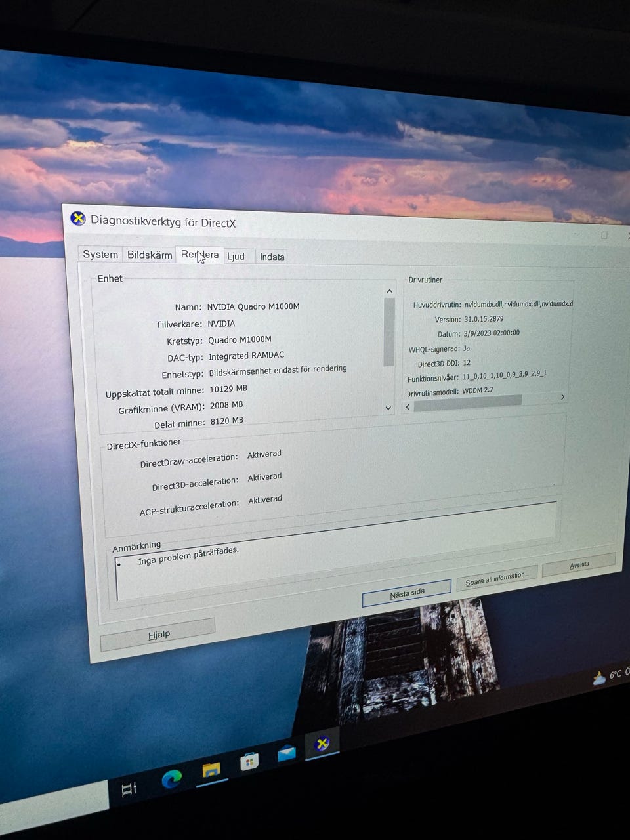Click the DirectX diagnostic taskbar icon
The image size is (630, 840).
pos(322,744)
